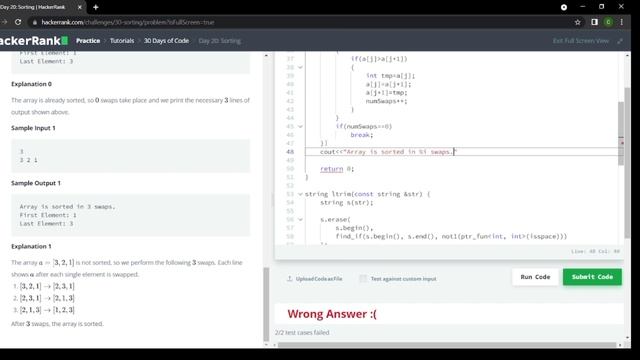Image resolution: width=640 pixels, height=360 pixels.
Task: Open the Chrome profile avatar
Action: (x=608, y=22)
